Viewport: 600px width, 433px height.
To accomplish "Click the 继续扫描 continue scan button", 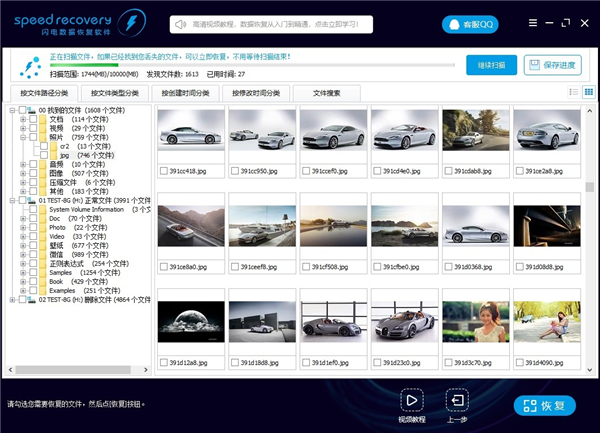I will [x=491, y=65].
